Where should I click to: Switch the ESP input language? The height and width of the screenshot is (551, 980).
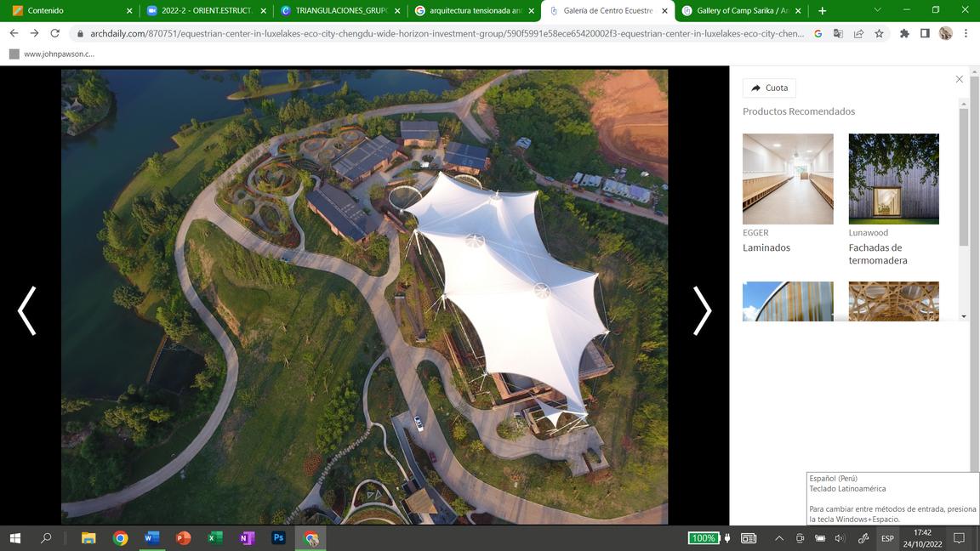887,538
